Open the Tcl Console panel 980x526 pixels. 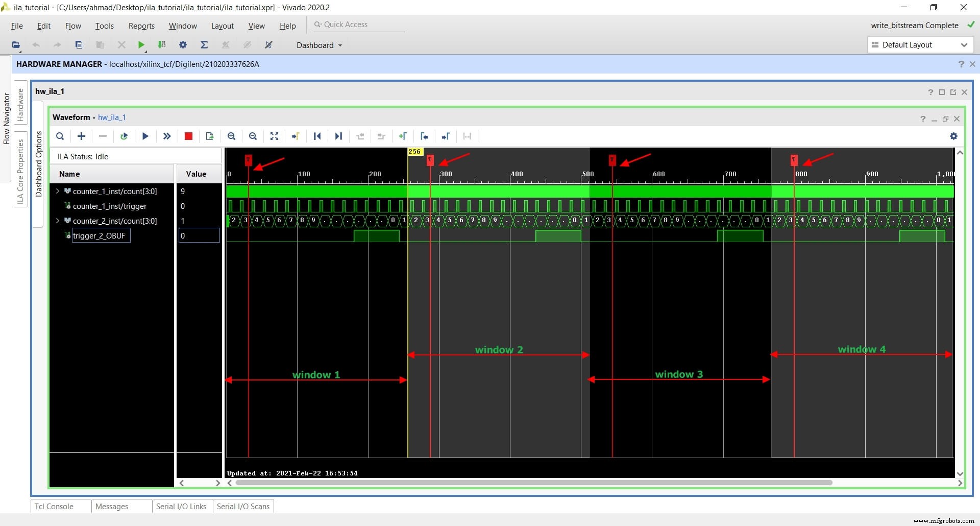[54, 506]
